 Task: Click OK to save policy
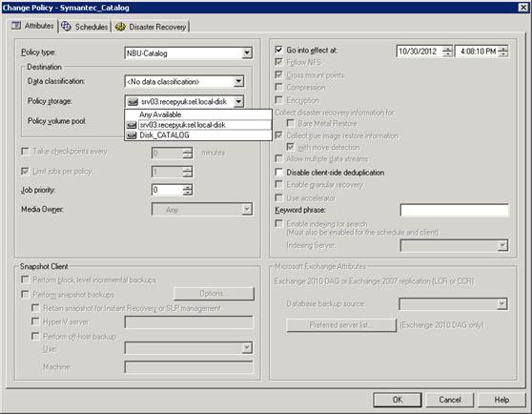coord(398,400)
